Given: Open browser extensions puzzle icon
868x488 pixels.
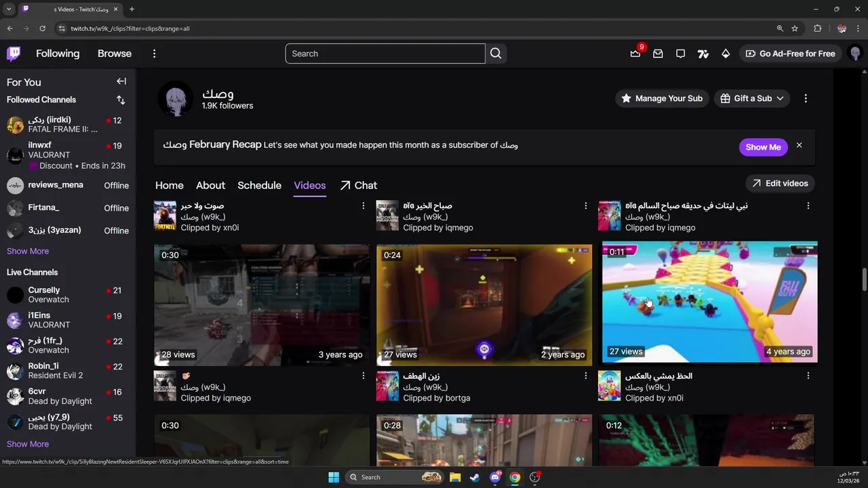Looking at the screenshot, I should (x=817, y=28).
